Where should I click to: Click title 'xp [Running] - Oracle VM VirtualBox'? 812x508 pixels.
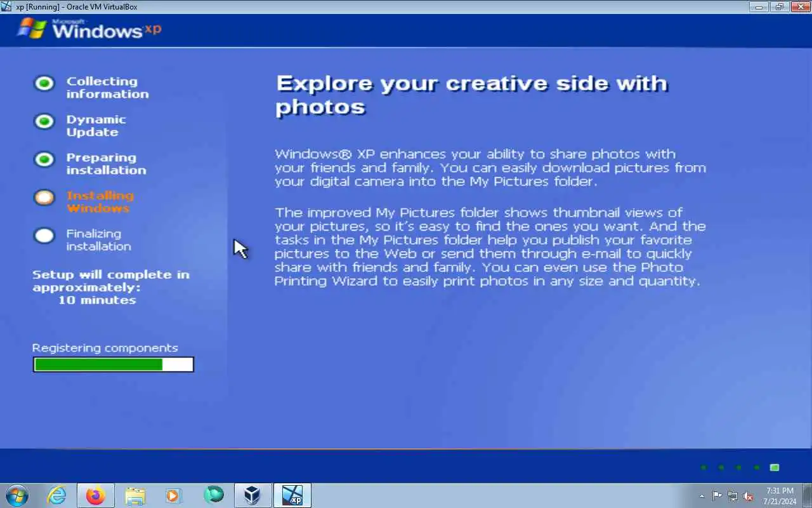click(x=76, y=7)
